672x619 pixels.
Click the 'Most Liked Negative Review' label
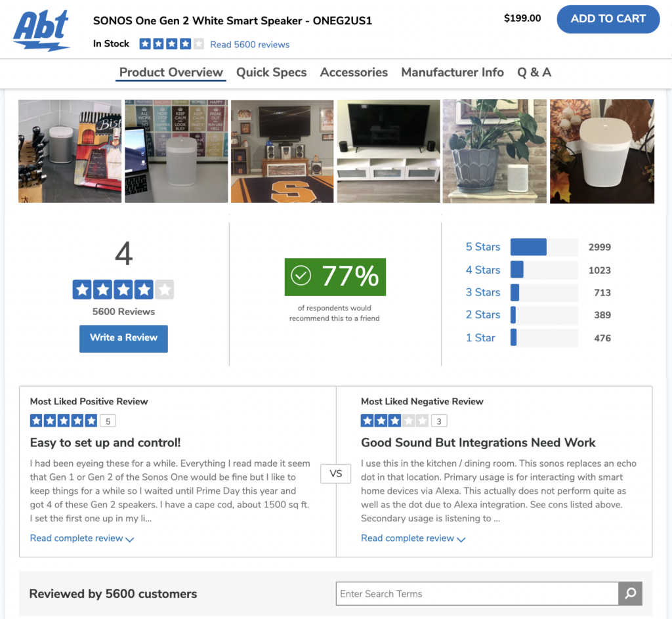tap(422, 401)
